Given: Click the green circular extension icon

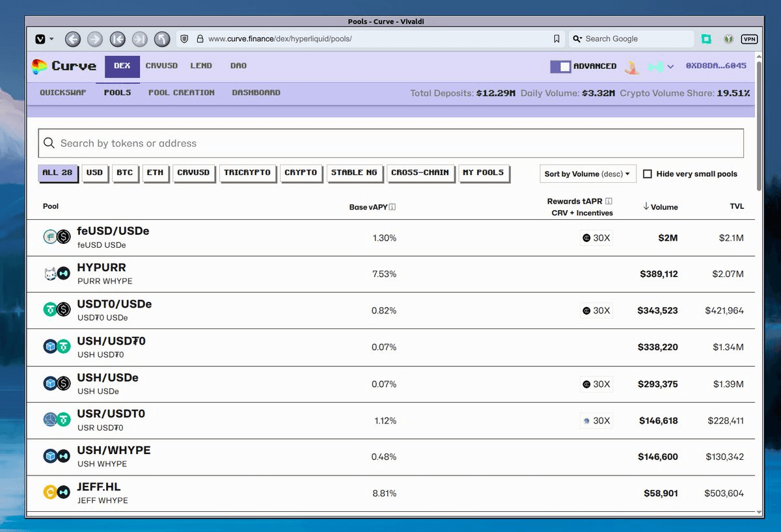Looking at the screenshot, I should (730, 39).
